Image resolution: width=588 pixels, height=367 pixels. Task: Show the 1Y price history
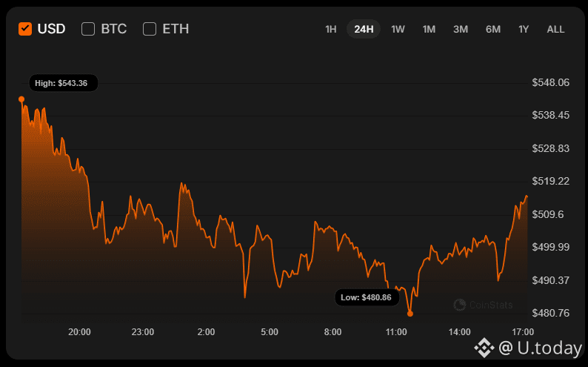point(524,29)
